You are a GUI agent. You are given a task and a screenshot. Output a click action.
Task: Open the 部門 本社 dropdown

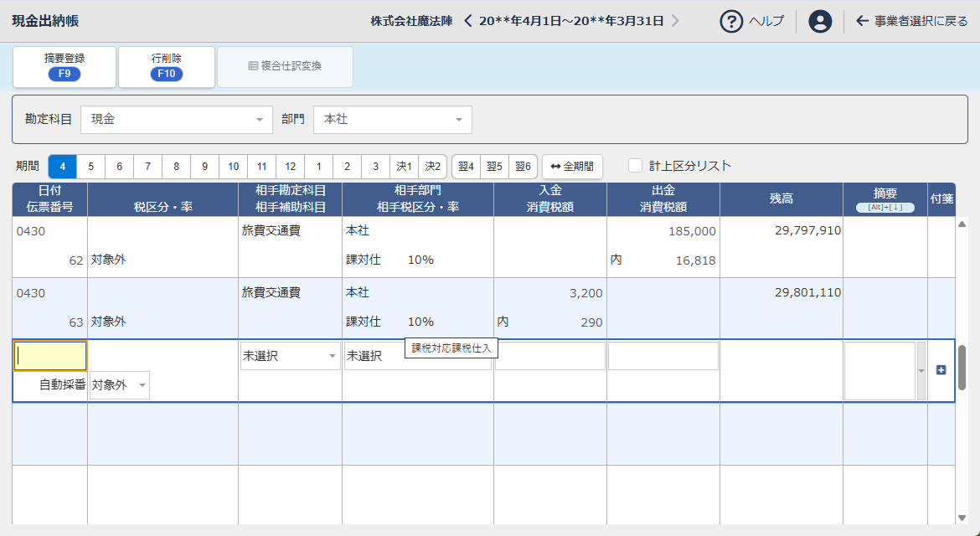point(458,120)
